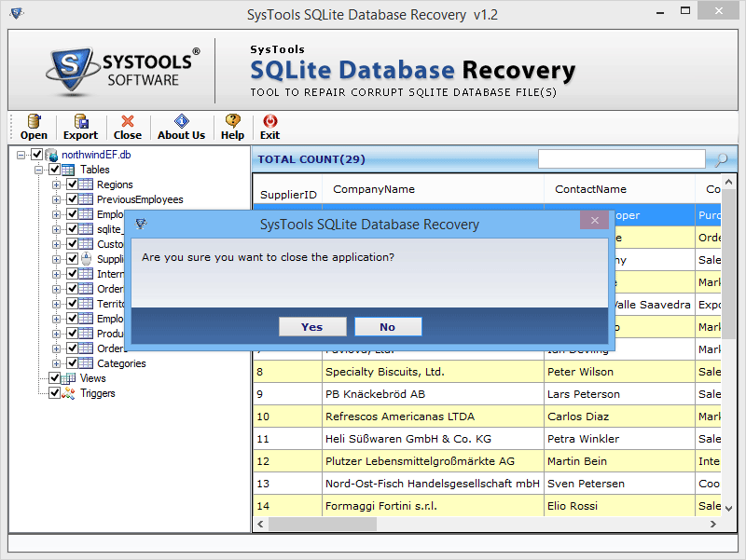Expand the Regions table node
Screen dimensions: 746x560
click(x=56, y=184)
